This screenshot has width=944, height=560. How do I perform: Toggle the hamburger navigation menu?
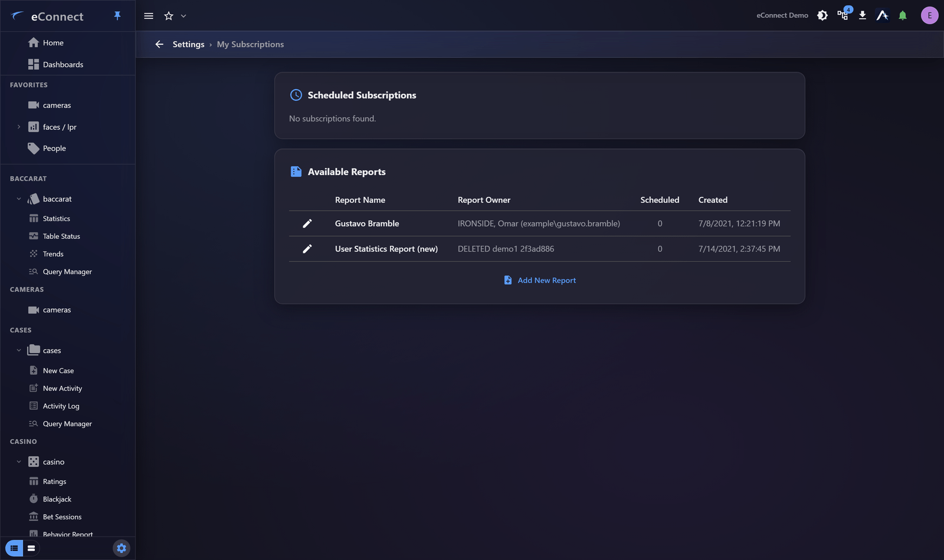149,16
